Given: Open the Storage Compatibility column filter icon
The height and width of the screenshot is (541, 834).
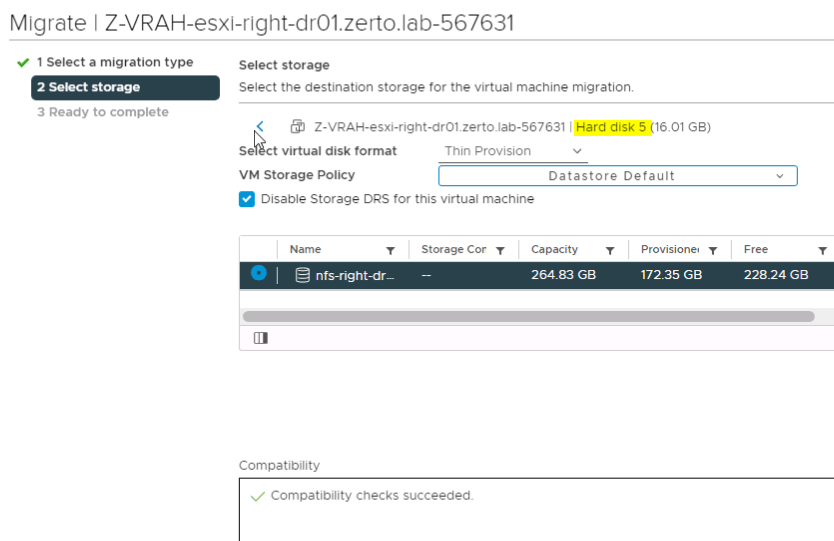Looking at the screenshot, I should tap(500, 250).
